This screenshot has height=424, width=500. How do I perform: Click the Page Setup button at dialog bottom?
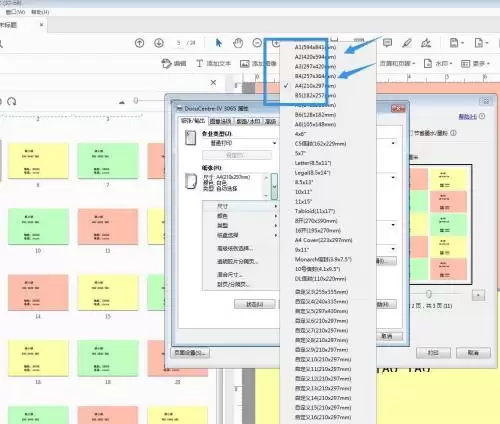pos(190,353)
